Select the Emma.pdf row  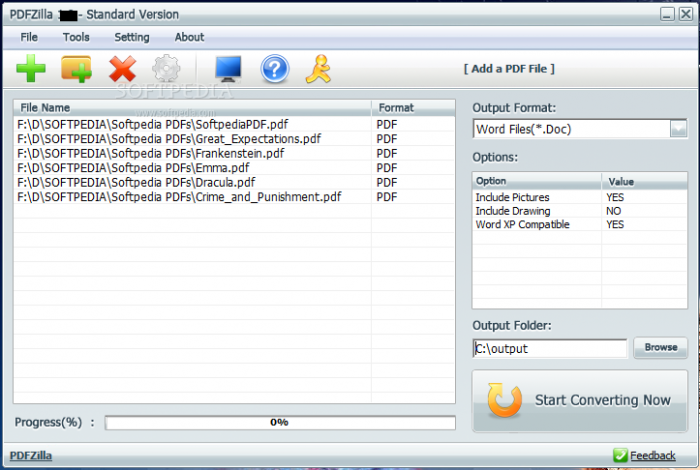tap(234, 168)
